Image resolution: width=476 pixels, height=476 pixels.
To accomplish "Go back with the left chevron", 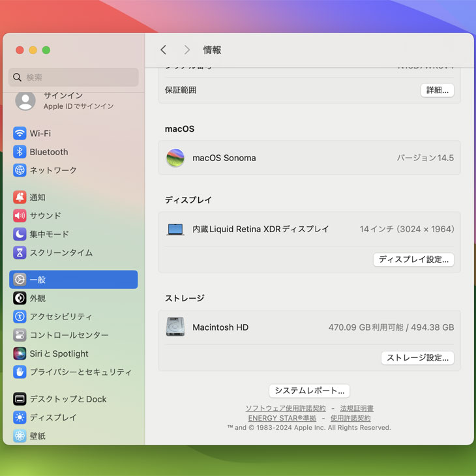I will (x=163, y=50).
